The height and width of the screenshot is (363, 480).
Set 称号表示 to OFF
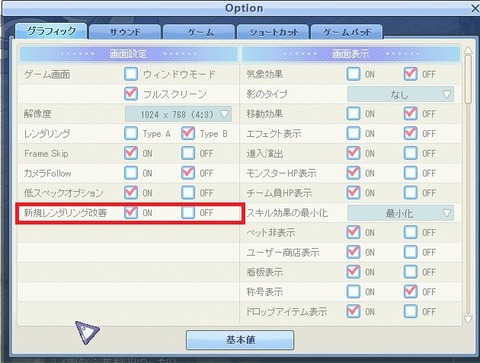click(410, 292)
